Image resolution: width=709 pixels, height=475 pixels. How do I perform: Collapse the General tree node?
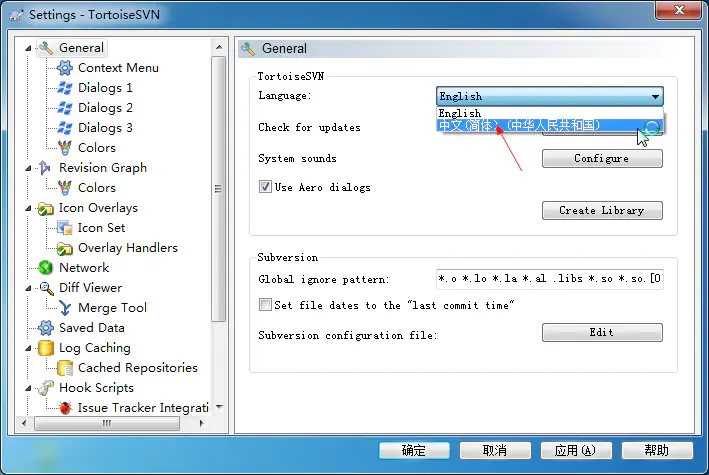[x=28, y=48]
